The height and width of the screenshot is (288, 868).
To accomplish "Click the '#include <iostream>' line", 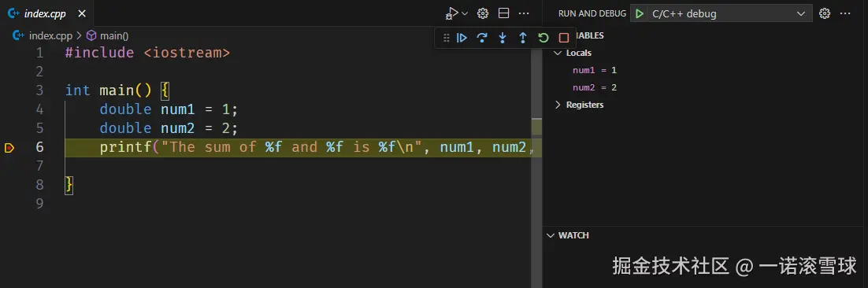I will (x=147, y=53).
